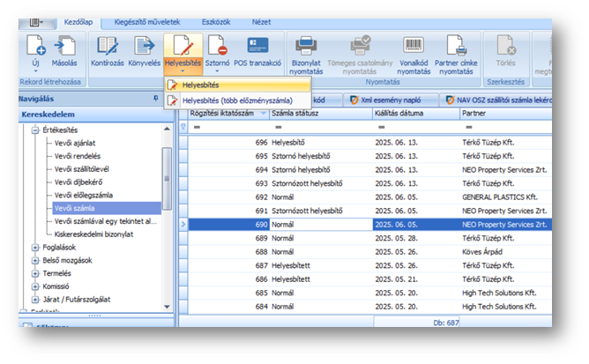This screenshot has width=589, height=364.
Task: Click Vonalkód nyomtatás barcode icon
Action: pos(414,46)
